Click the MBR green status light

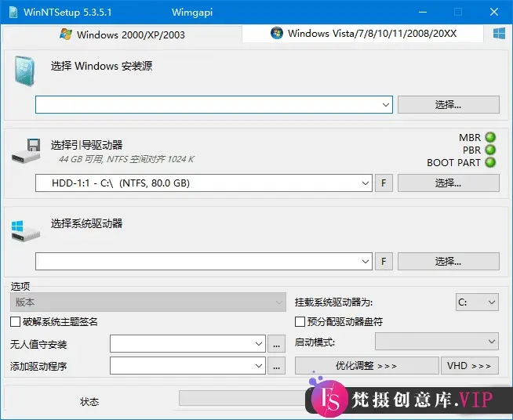tap(490, 137)
